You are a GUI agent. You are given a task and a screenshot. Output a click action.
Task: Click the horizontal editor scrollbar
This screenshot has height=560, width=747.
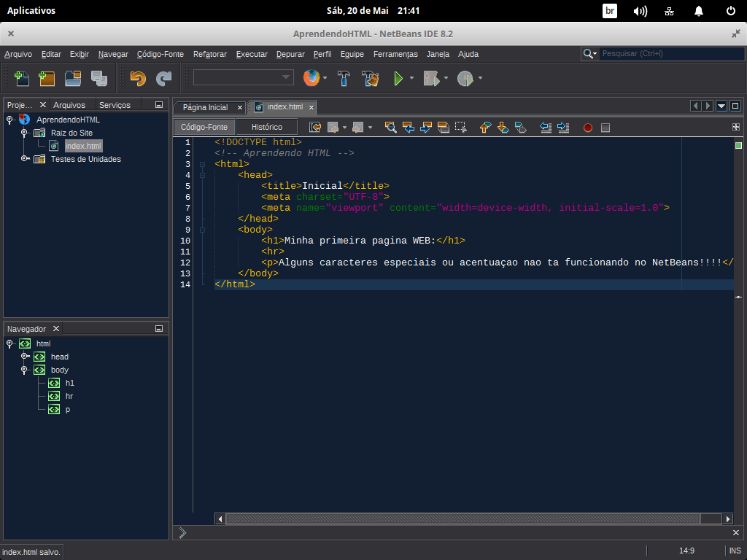pyautogui.click(x=462, y=518)
